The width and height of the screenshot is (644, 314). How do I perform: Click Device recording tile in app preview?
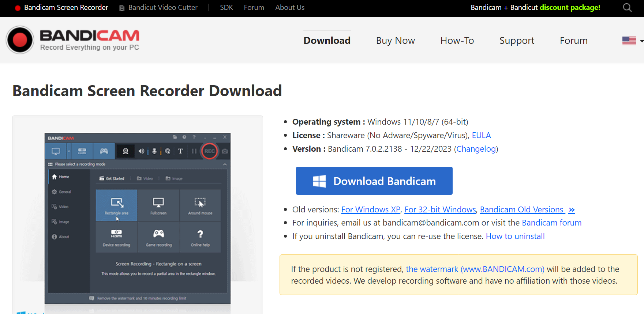pos(117,237)
